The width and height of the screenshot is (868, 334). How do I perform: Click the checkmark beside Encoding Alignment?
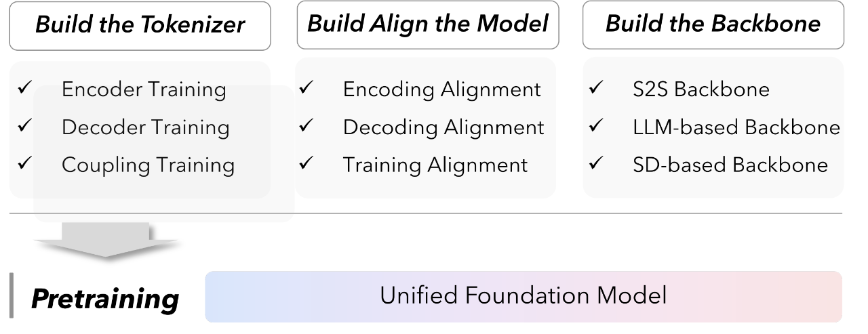[305, 88]
